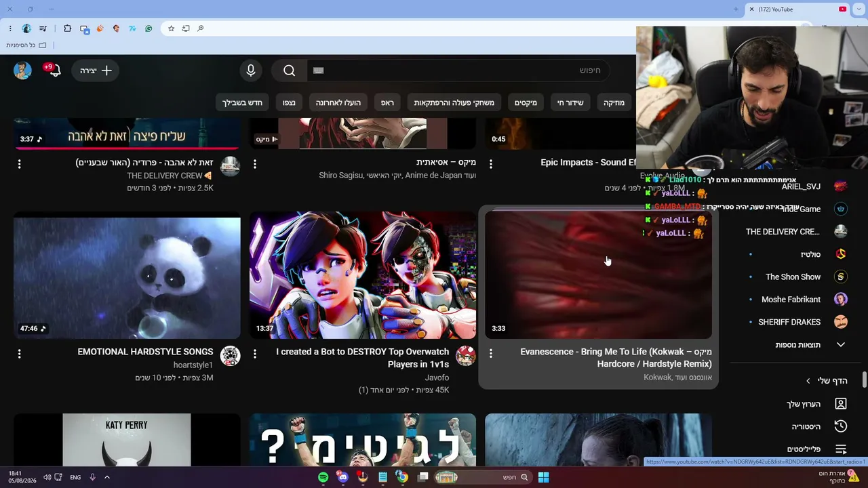The width and height of the screenshot is (868, 488).
Task: Select the משחקי פעולה והרפתקאות filter chip
Action: point(454,102)
